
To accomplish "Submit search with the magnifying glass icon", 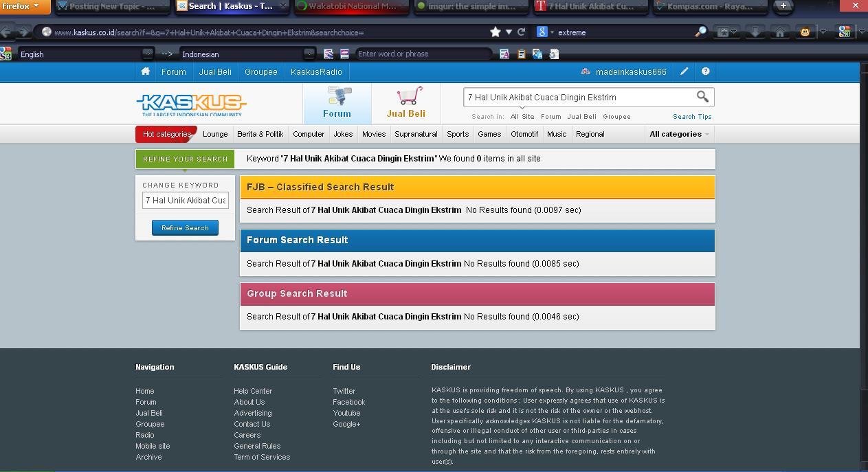I will tap(702, 97).
